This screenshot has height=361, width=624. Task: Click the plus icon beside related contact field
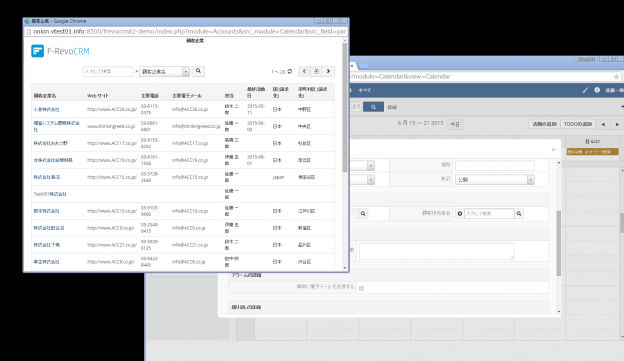point(460,214)
